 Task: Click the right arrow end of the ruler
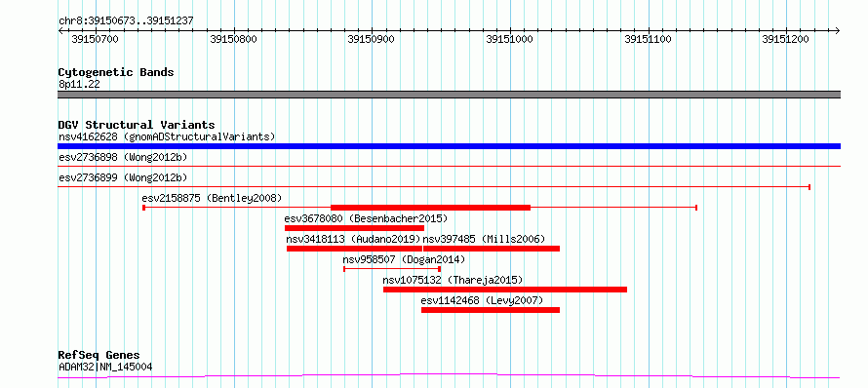pyautogui.click(x=838, y=30)
